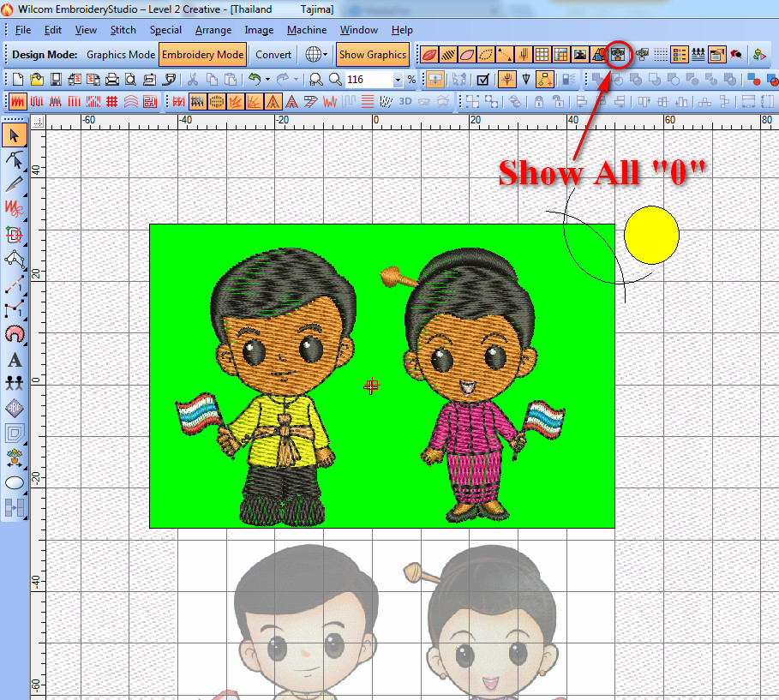Click the Undo green arrow
The height and width of the screenshot is (700, 779).
[254, 80]
